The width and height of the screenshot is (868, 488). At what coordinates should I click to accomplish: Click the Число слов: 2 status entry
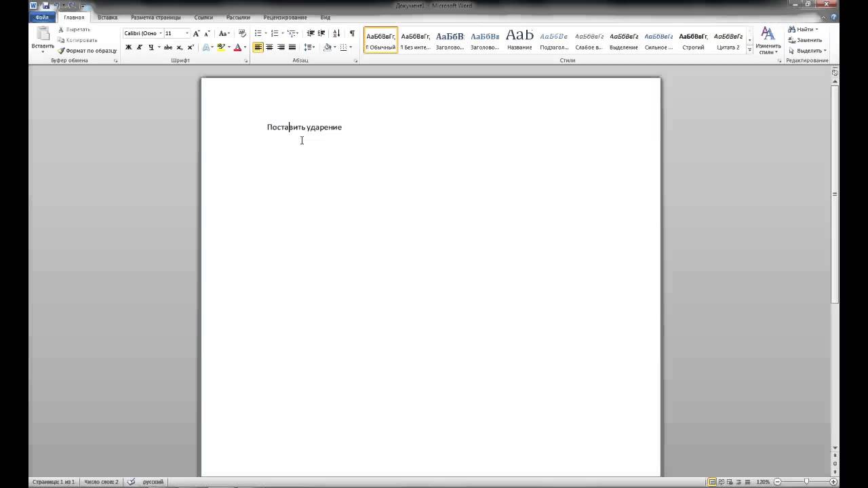coord(101,482)
